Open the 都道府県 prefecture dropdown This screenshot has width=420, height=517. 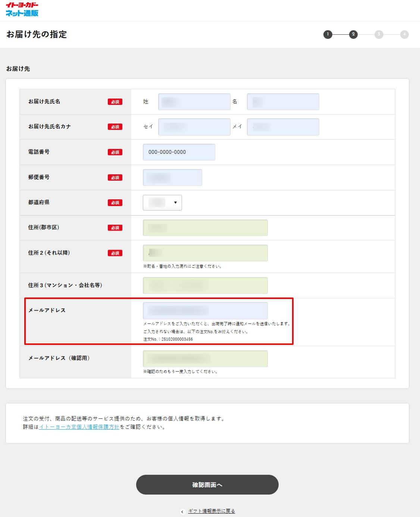[x=162, y=203]
